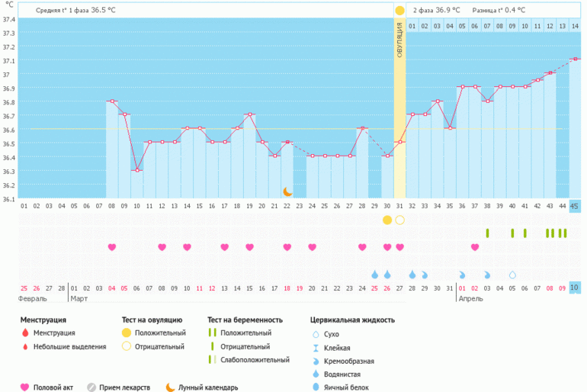587x392 pixels.
Task: Click the yellow ovulation marker above the chart
Action: [x=399, y=11]
